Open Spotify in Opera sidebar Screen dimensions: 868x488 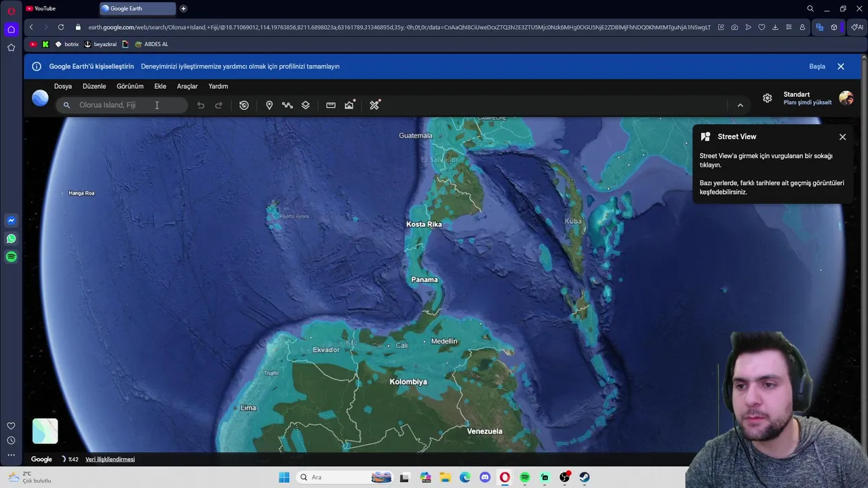tap(11, 257)
